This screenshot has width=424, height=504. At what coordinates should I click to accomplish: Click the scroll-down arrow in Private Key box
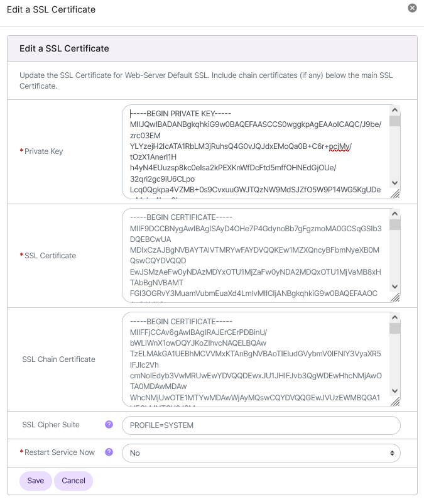(x=395, y=184)
